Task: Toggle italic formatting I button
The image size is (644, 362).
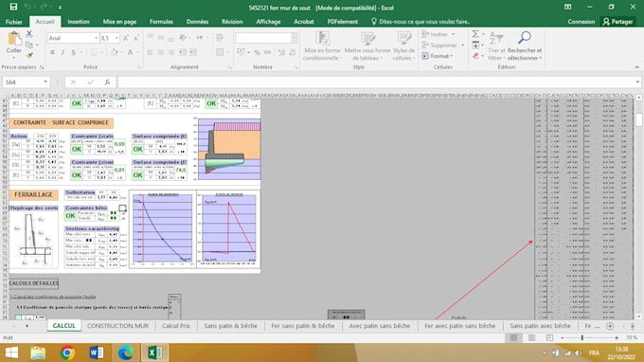Action: (63, 52)
